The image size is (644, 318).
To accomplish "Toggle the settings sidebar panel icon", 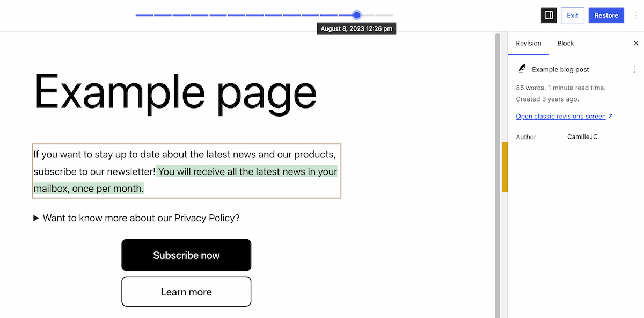I will pyautogui.click(x=548, y=15).
